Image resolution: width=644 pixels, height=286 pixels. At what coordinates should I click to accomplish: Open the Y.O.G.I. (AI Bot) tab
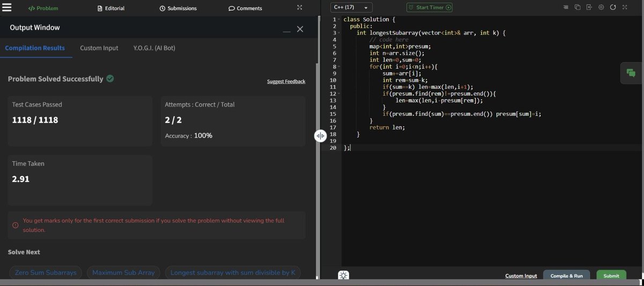(x=154, y=48)
